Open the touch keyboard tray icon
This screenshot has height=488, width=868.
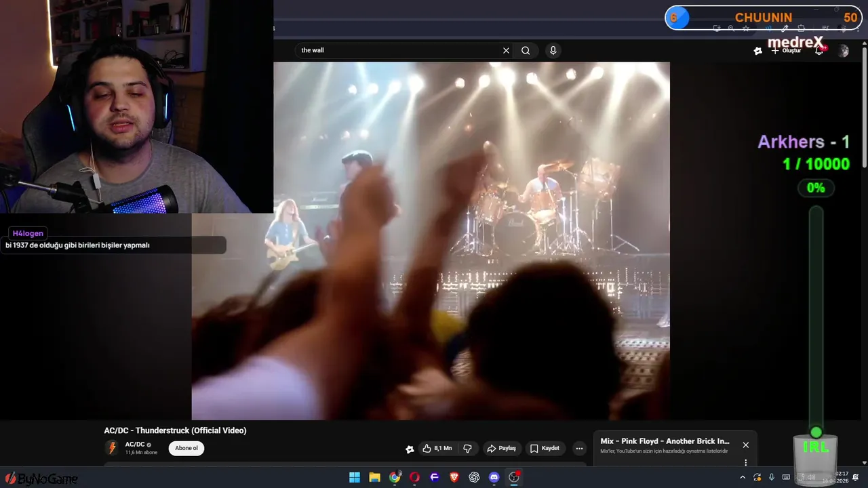click(786, 477)
